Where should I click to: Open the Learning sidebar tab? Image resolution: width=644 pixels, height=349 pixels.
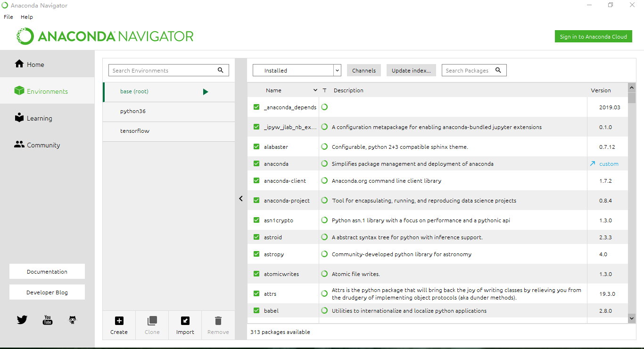pyautogui.click(x=47, y=118)
